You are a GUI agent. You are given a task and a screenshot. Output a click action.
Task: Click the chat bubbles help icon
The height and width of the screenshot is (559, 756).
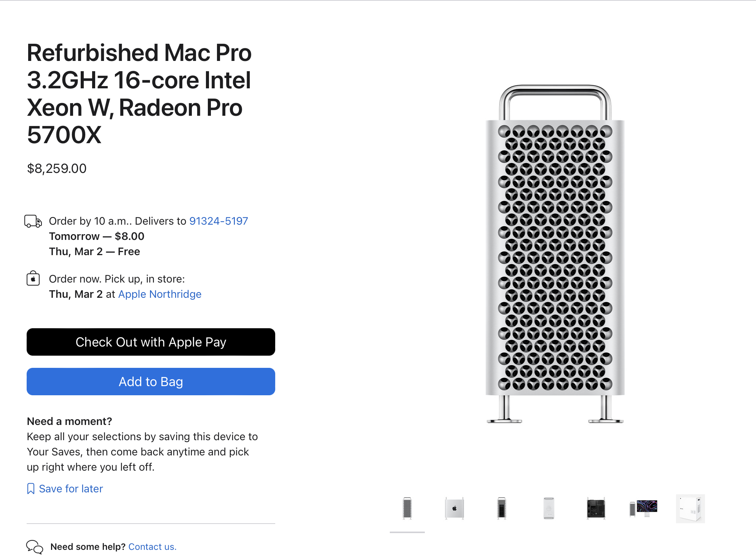[x=35, y=547]
